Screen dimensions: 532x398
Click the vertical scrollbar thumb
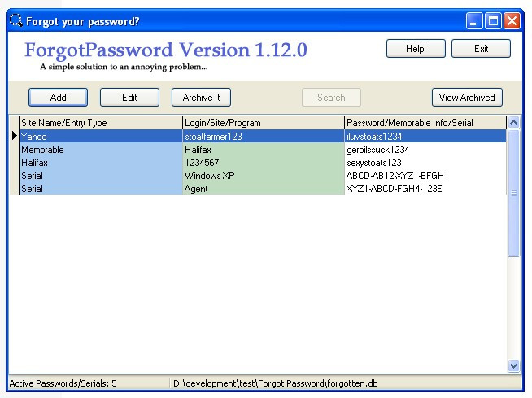click(x=513, y=193)
